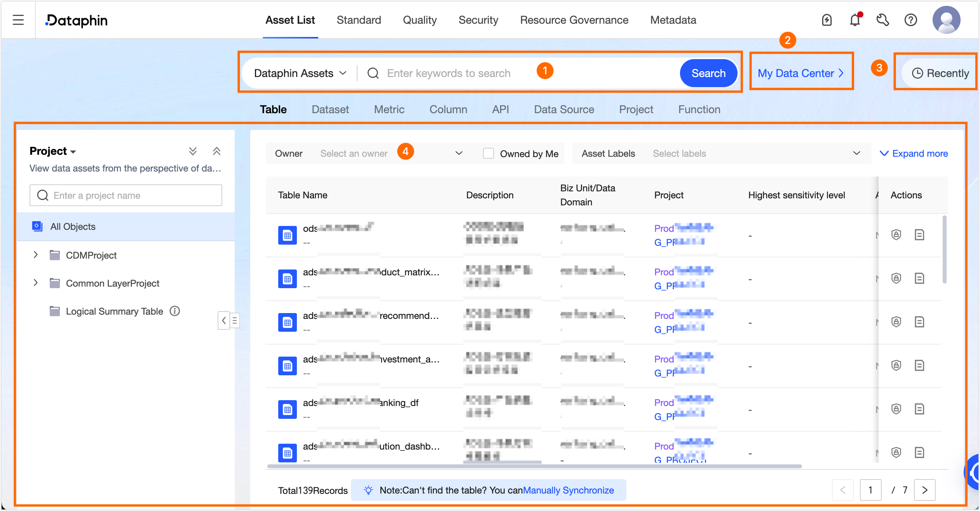Click the document icon in the product_matrix row

point(919,278)
